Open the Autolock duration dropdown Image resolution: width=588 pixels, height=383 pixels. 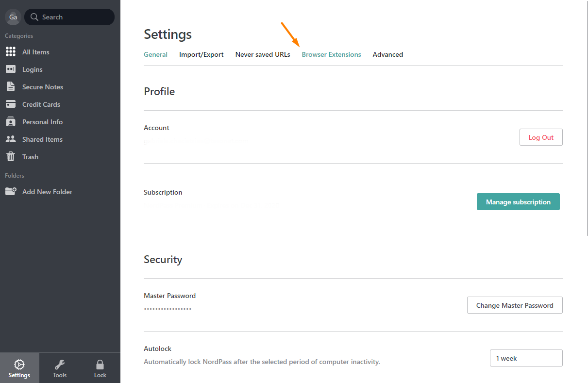pos(526,358)
